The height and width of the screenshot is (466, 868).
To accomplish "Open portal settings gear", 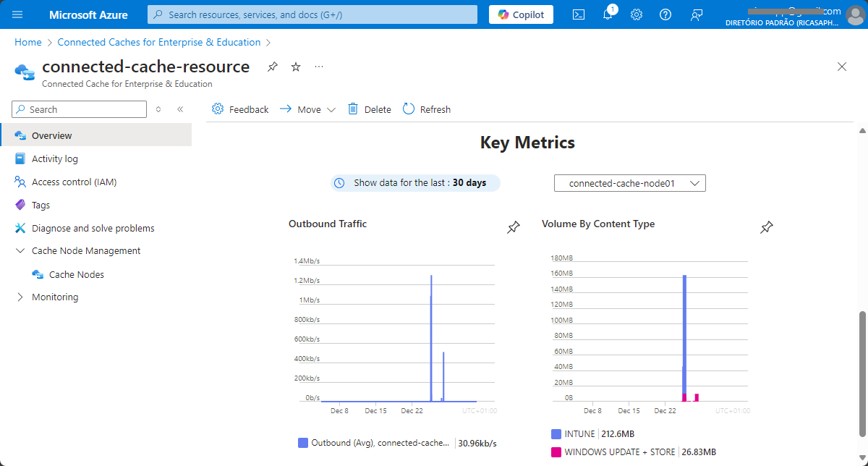I will tap(637, 14).
